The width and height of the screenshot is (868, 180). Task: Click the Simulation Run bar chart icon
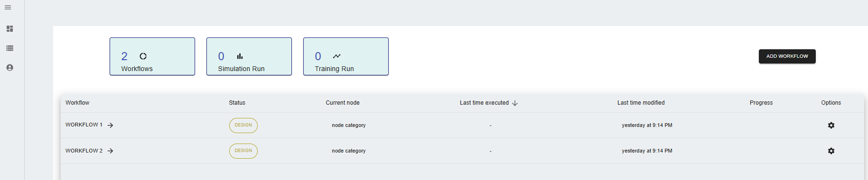240,56
